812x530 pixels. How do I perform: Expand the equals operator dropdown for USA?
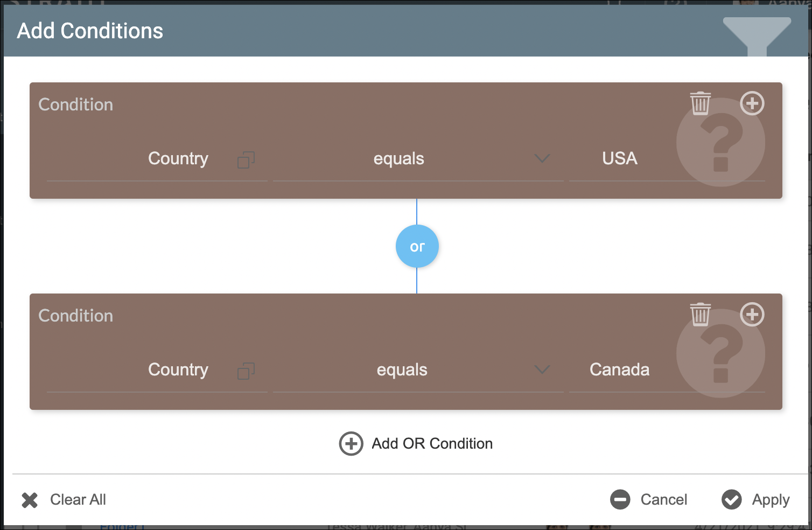pyautogui.click(x=542, y=158)
